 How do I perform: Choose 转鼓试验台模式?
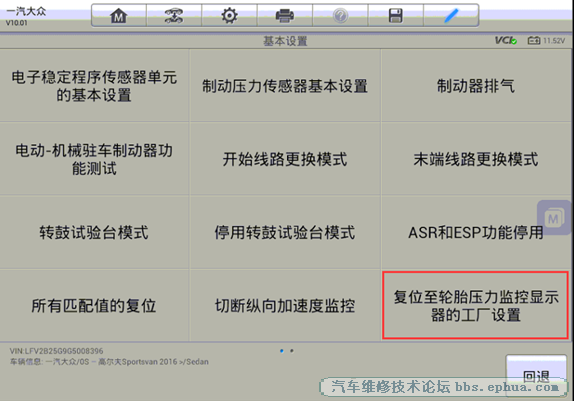[94, 232]
